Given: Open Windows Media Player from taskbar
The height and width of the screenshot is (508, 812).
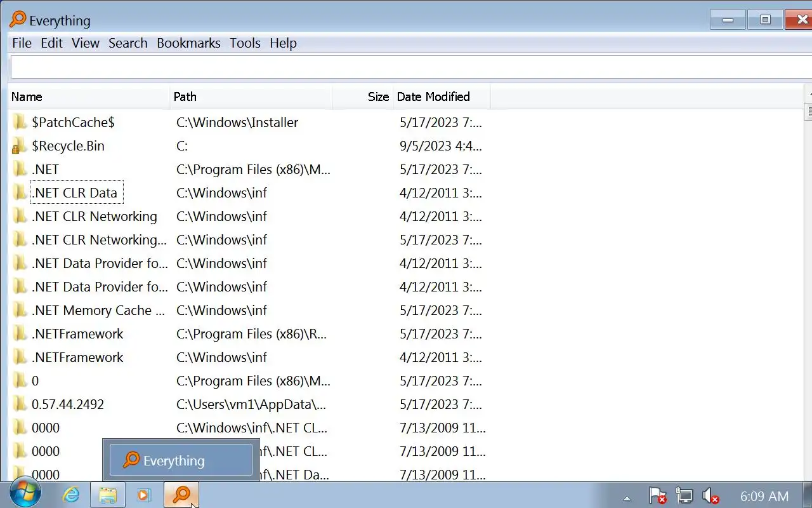Looking at the screenshot, I should [144, 495].
